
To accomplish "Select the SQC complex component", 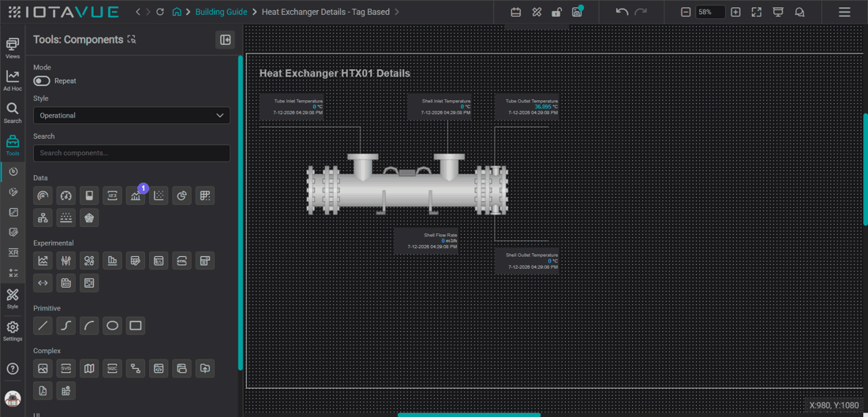I will coord(112,368).
